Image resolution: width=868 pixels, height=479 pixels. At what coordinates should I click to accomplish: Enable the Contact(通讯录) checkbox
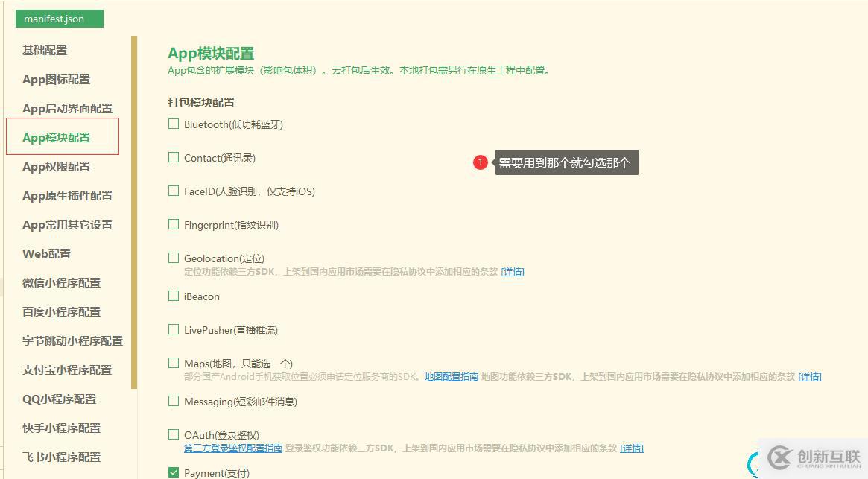click(x=174, y=157)
